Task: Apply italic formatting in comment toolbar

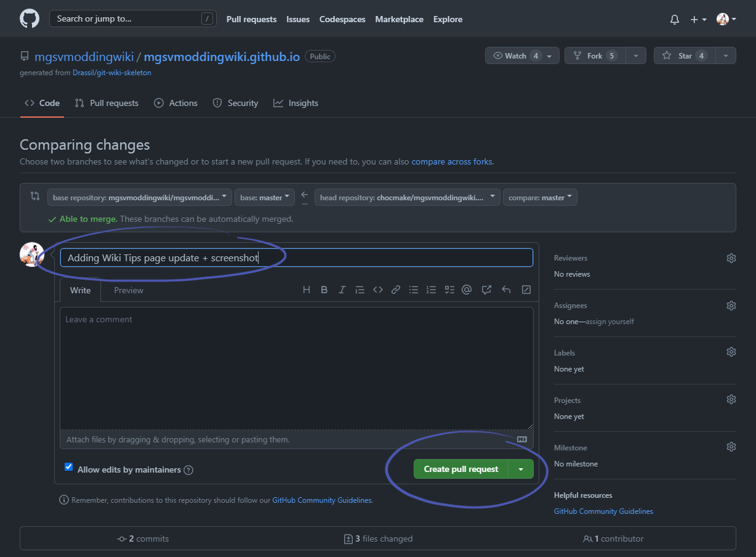Action: 342,290
